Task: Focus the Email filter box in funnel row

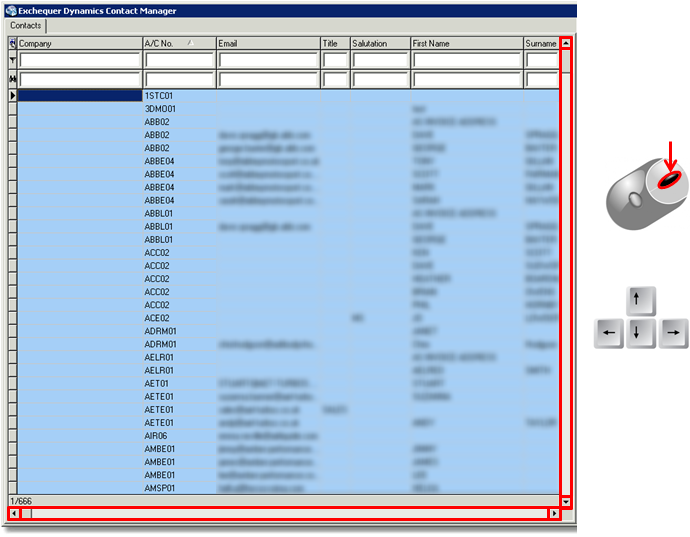Action: pyautogui.click(x=268, y=60)
